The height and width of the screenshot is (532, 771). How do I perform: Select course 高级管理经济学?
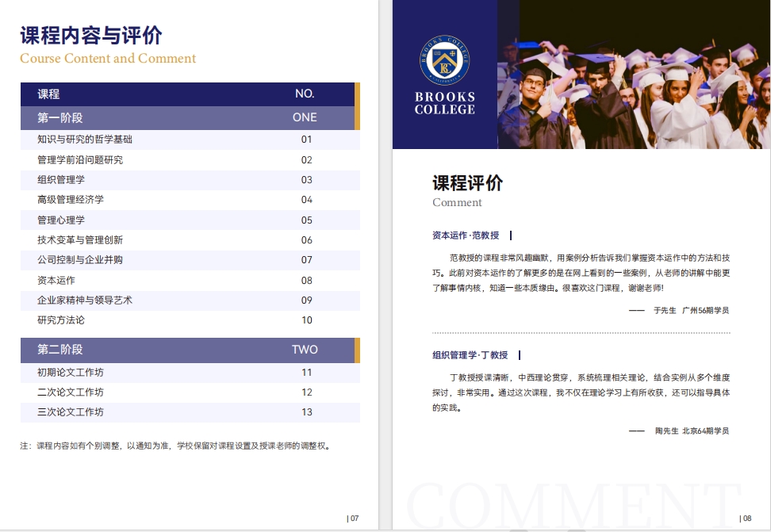[x=71, y=200]
